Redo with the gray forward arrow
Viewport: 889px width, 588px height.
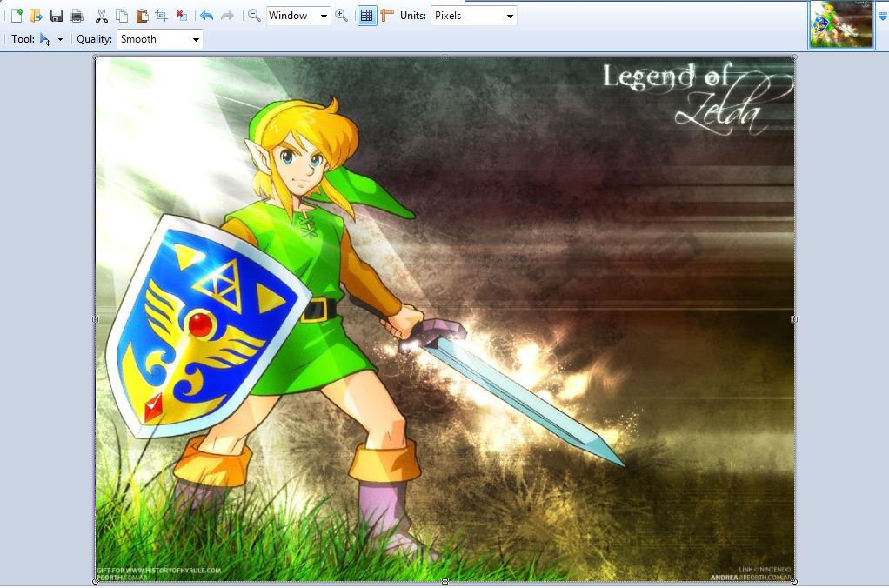click(x=227, y=16)
